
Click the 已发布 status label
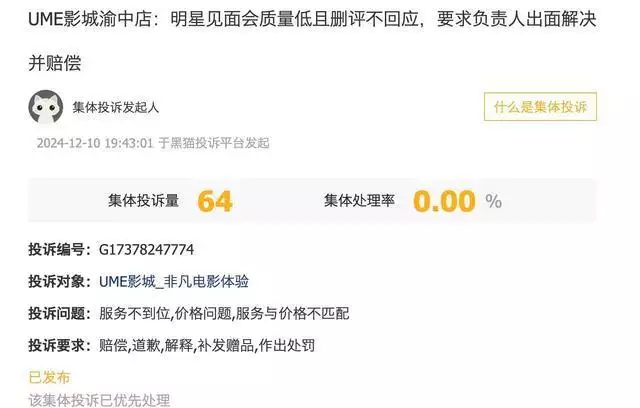[x=49, y=377]
